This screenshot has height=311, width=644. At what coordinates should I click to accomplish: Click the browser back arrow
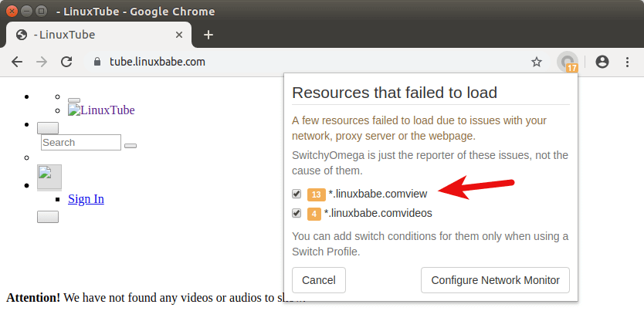pos(17,62)
